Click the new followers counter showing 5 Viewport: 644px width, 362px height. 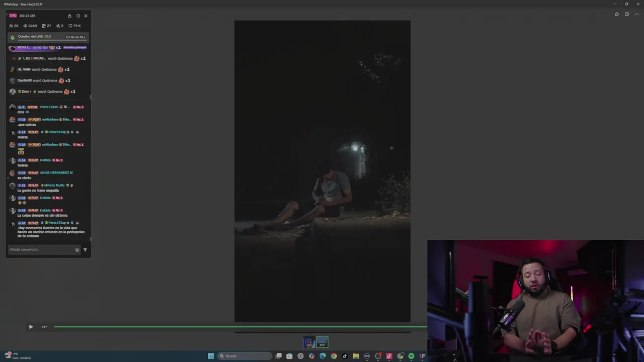[x=60, y=26]
